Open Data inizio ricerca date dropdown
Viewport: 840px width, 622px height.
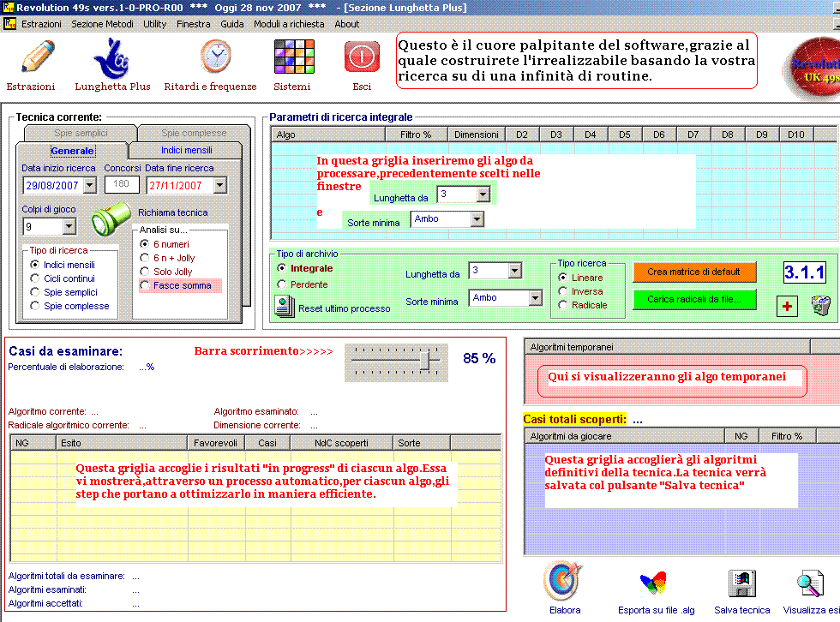click(x=89, y=186)
